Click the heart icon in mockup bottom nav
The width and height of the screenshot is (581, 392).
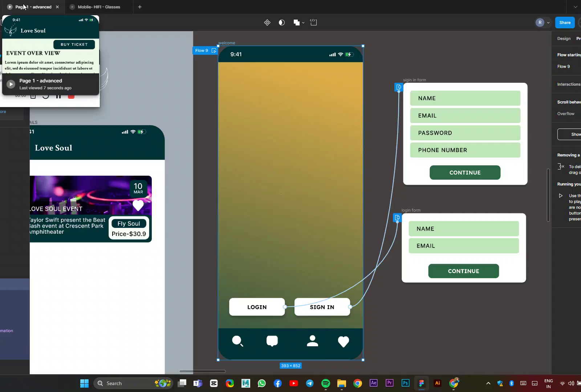343,342
